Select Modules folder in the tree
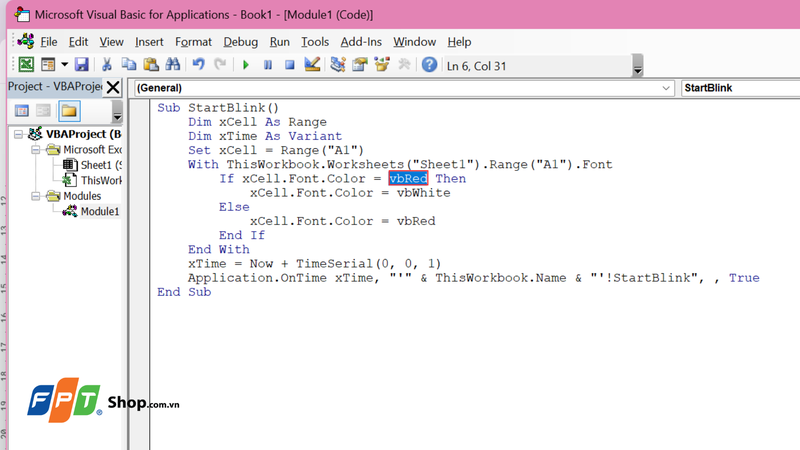 click(82, 196)
